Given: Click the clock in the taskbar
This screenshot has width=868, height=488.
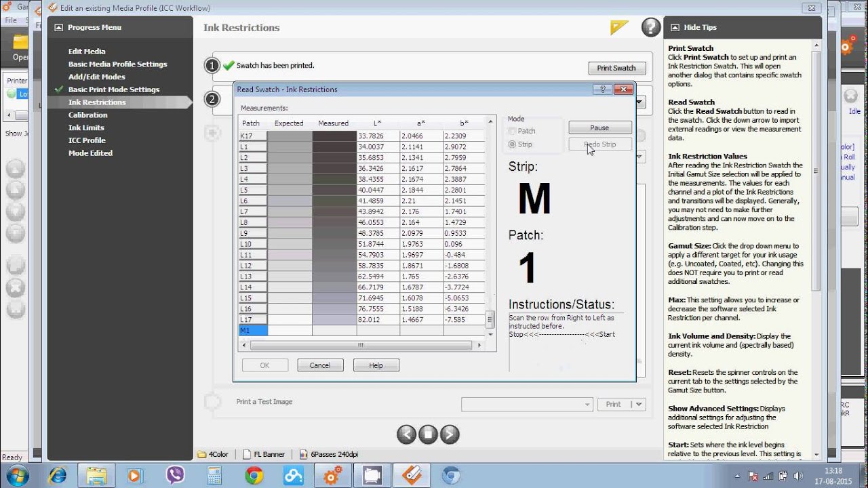Looking at the screenshot, I should pos(833,476).
